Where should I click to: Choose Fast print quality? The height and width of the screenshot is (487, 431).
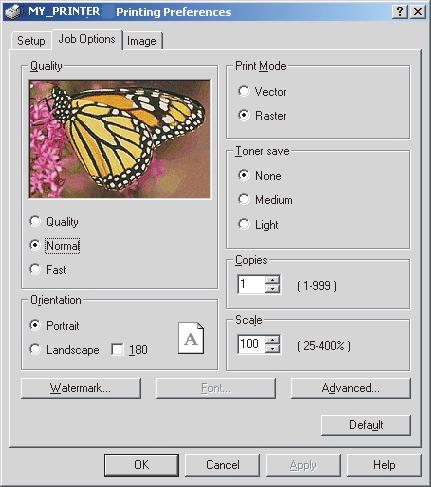pos(35,269)
